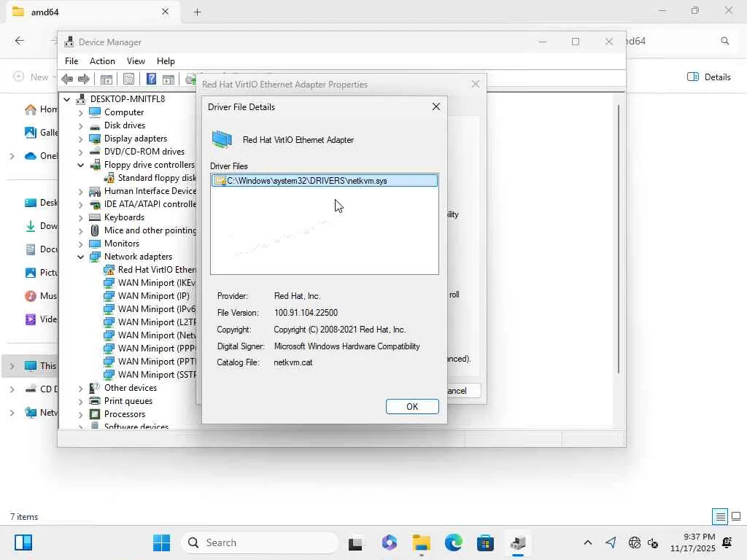Image resolution: width=747 pixels, height=560 pixels.
Task: Click the show/hide action pane toolbar icon
Action: (x=169, y=79)
